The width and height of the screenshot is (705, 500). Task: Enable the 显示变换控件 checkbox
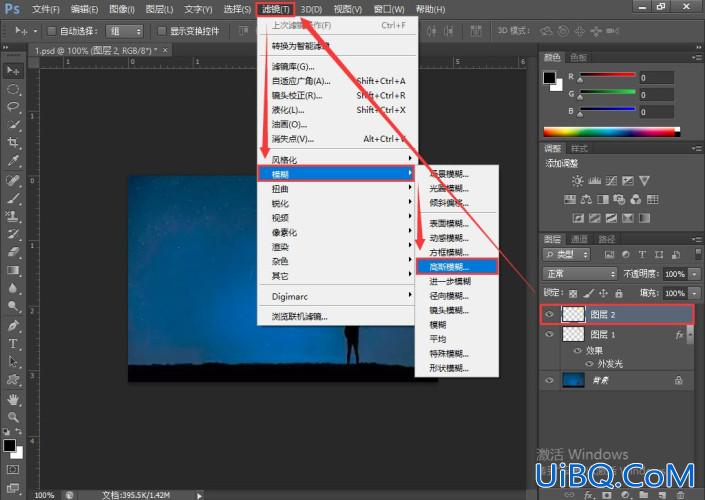[x=162, y=31]
